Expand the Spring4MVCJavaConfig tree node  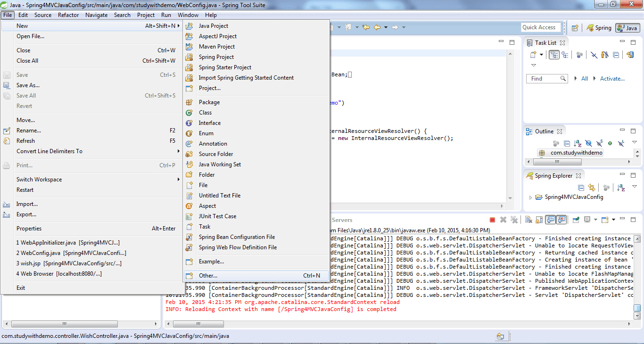point(531,197)
